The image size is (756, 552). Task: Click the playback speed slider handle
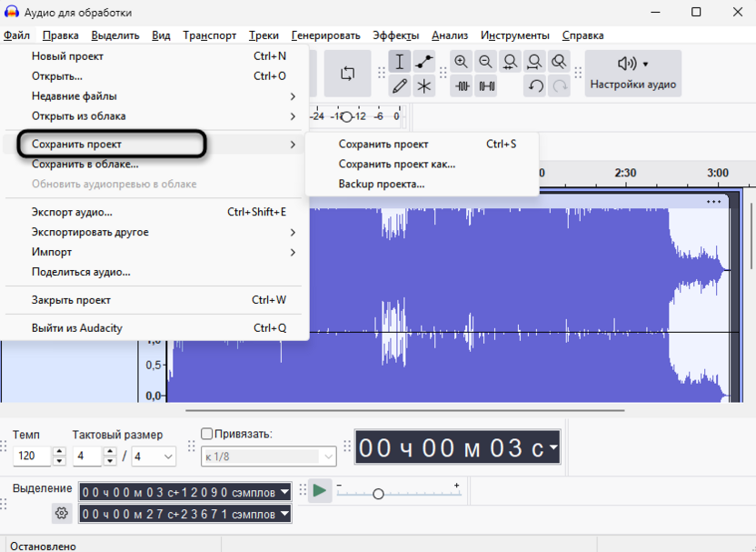click(x=379, y=494)
